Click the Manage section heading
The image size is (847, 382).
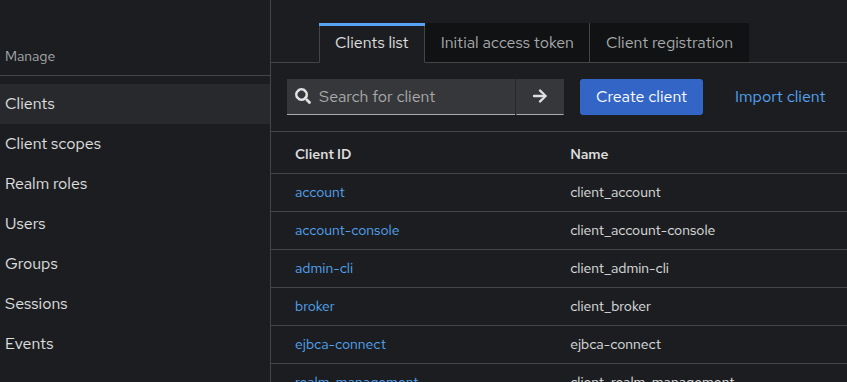tap(30, 56)
